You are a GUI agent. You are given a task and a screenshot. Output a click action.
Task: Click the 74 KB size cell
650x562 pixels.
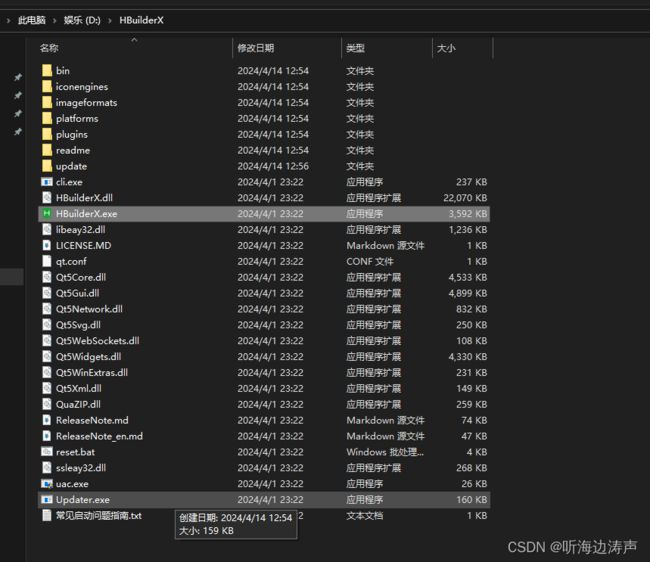(x=474, y=420)
